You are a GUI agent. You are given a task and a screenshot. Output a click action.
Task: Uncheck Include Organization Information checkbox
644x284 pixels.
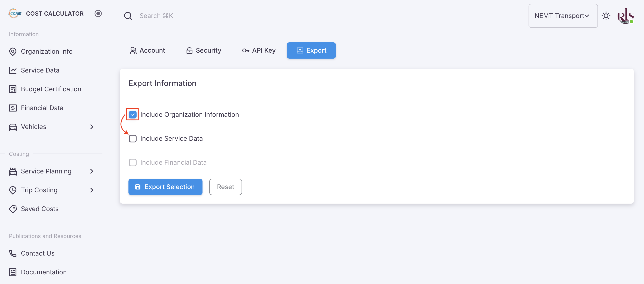click(x=133, y=114)
